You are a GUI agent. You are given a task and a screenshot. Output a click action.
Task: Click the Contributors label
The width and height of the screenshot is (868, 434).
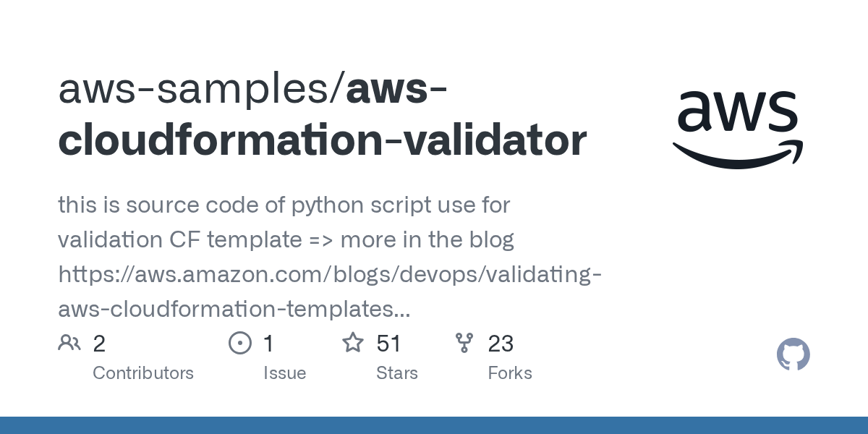(143, 373)
